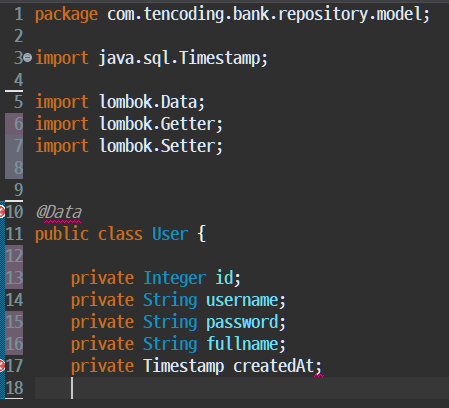Screen dimensions: 449x408
Task: Place cursor on the empty line 18
Action: click(x=242, y=388)
